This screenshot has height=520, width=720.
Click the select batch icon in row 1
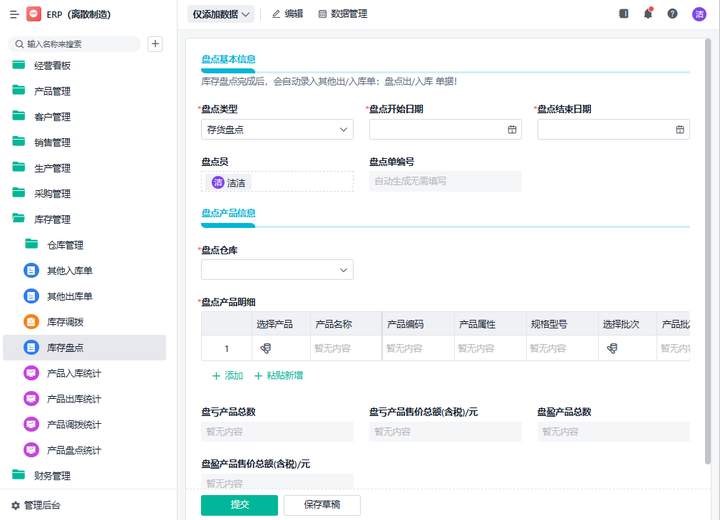pyautogui.click(x=611, y=348)
